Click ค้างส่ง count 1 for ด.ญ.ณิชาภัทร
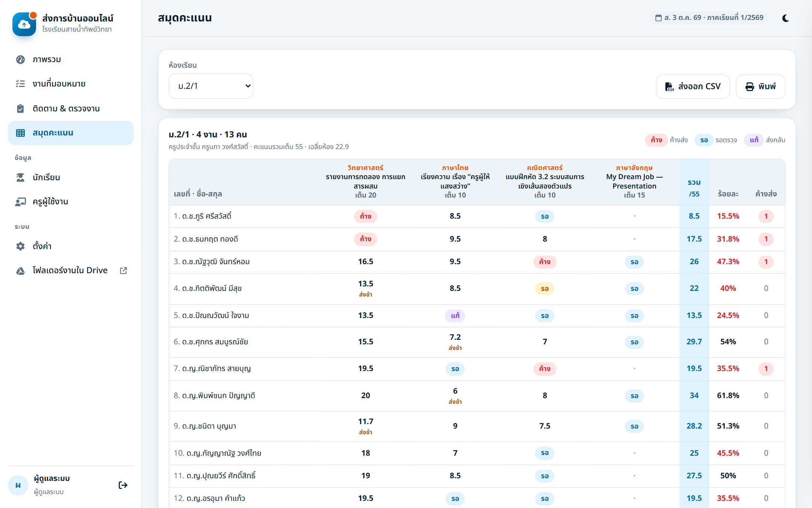Viewport: 812px width, 508px height. (x=766, y=369)
